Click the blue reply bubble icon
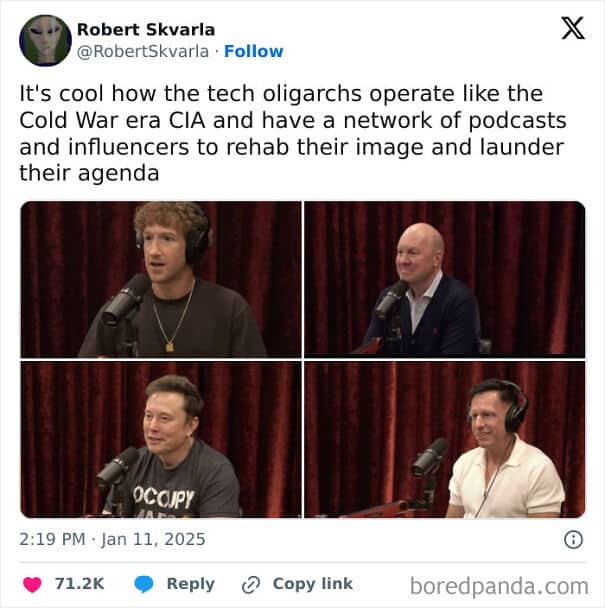The height and width of the screenshot is (608, 605). (144, 584)
